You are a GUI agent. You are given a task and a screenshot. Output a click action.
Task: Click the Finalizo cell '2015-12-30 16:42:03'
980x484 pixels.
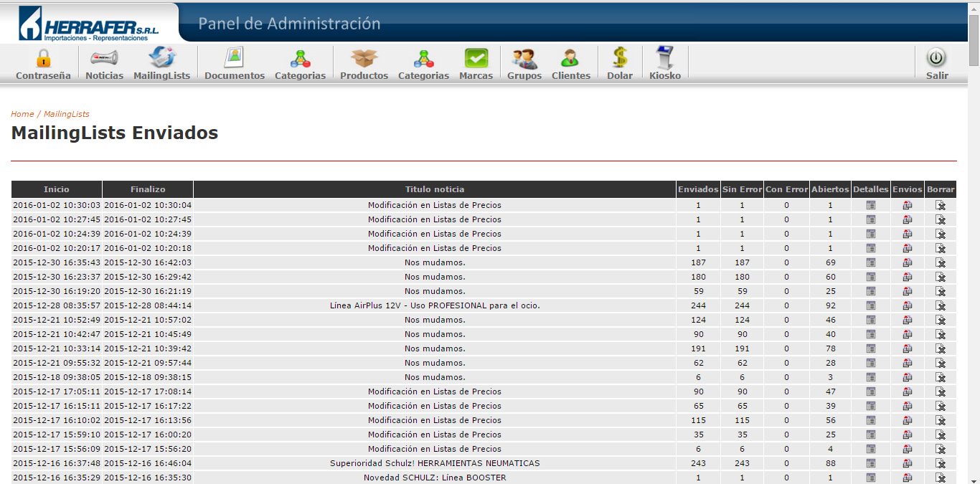coord(148,262)
